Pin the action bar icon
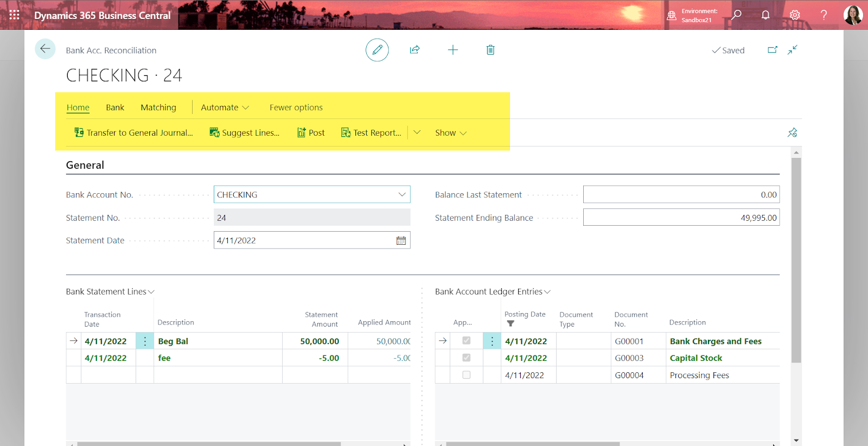The image size is (868, 446). [x=792, y=132]
